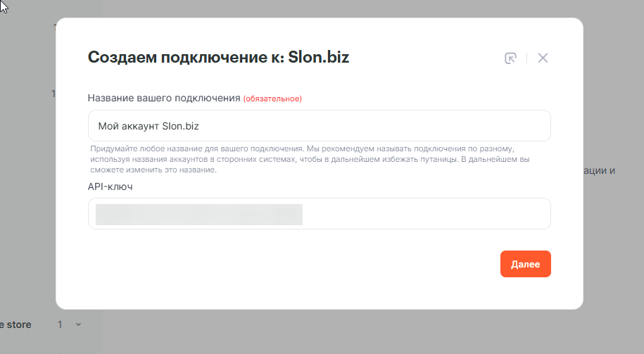Click the divider between pop-out and close icons

point(526,58)
